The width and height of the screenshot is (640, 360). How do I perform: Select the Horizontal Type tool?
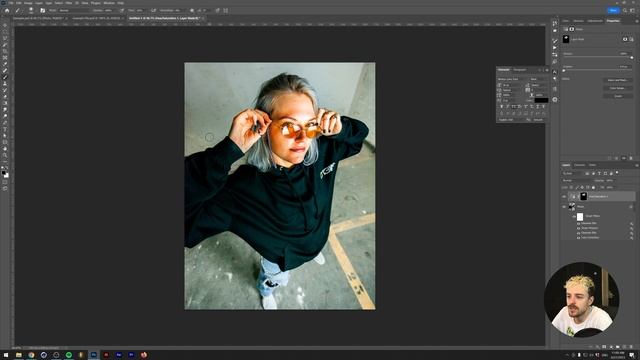pos(5,129)
